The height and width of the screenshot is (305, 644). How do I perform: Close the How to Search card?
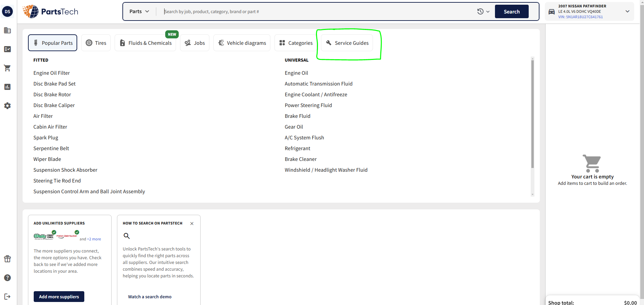(192, 224)
